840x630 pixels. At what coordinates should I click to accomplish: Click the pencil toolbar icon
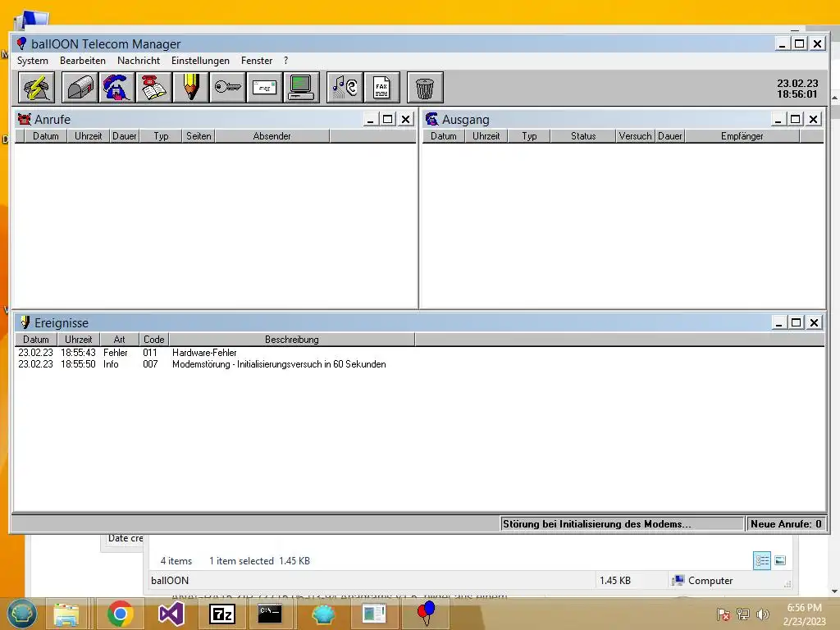(x=190, y=87)
